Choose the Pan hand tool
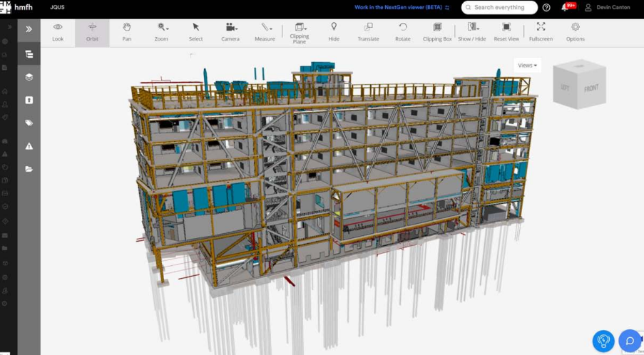The width and height of the screenshot is (644, 355). click(127, 32)
